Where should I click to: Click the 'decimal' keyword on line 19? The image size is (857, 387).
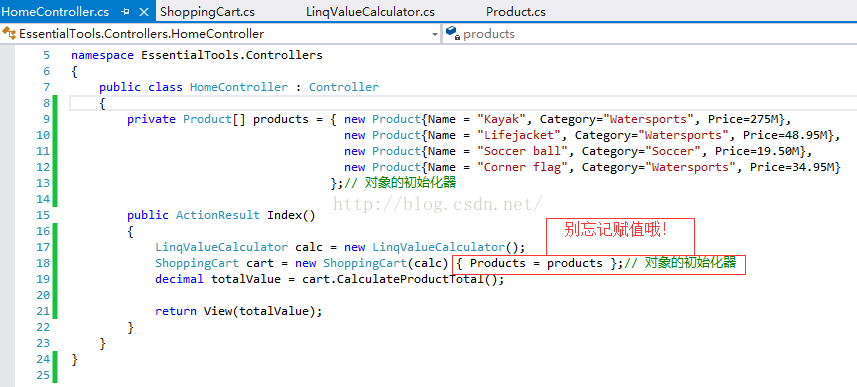point(179,279)
